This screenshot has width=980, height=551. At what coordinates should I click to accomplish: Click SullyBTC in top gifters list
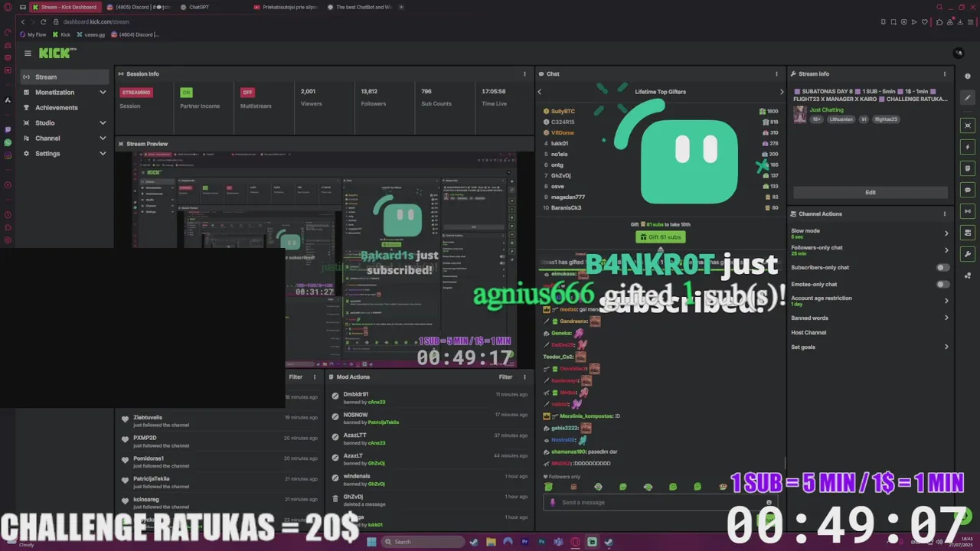click(x=563, y=112)
